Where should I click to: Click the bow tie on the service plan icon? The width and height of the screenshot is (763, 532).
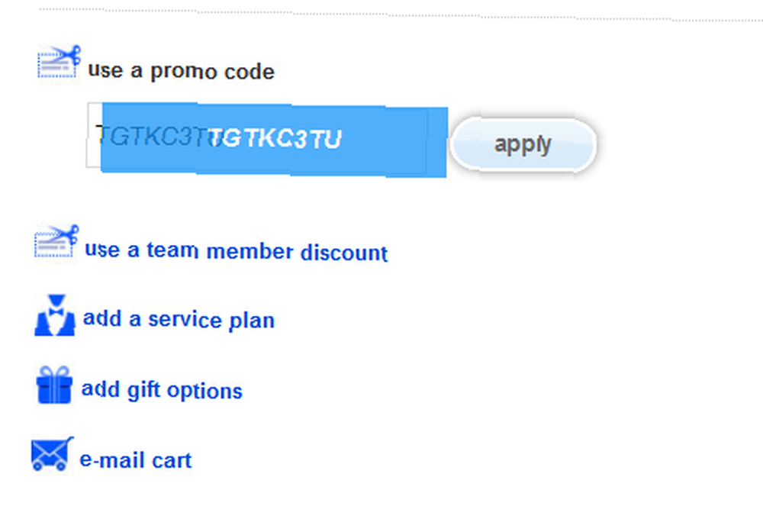[x=56, y=311]
